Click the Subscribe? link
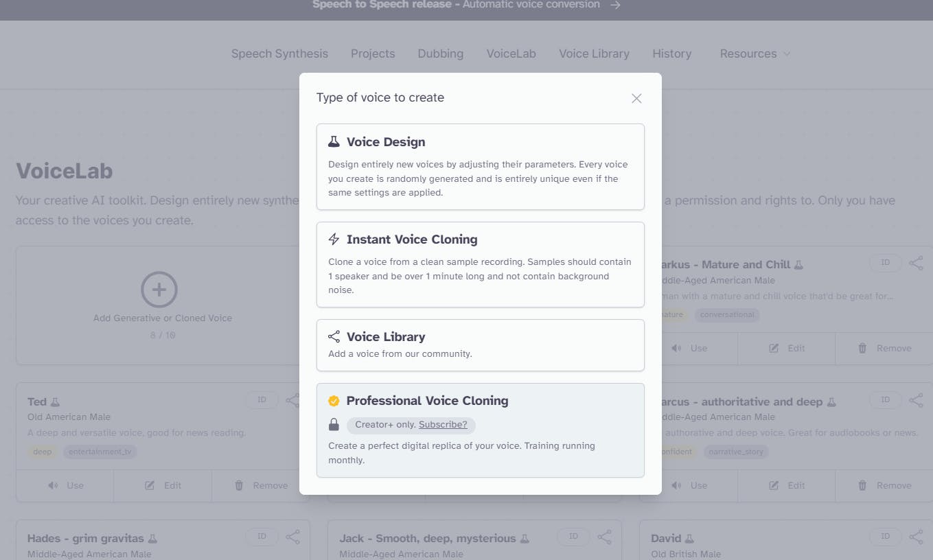This screenshot has width=933, height=560. tap(443, 425)
